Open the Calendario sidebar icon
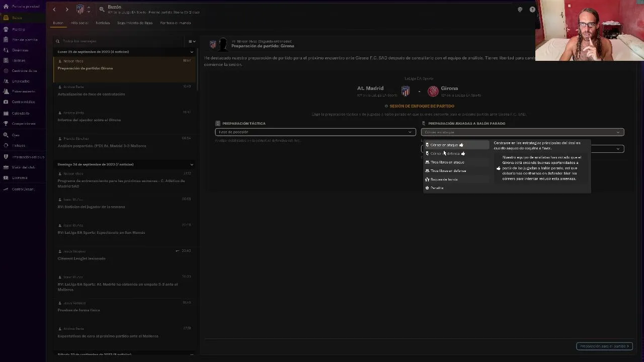The width and height of the screenshot is (644, 362). (6, 113)
